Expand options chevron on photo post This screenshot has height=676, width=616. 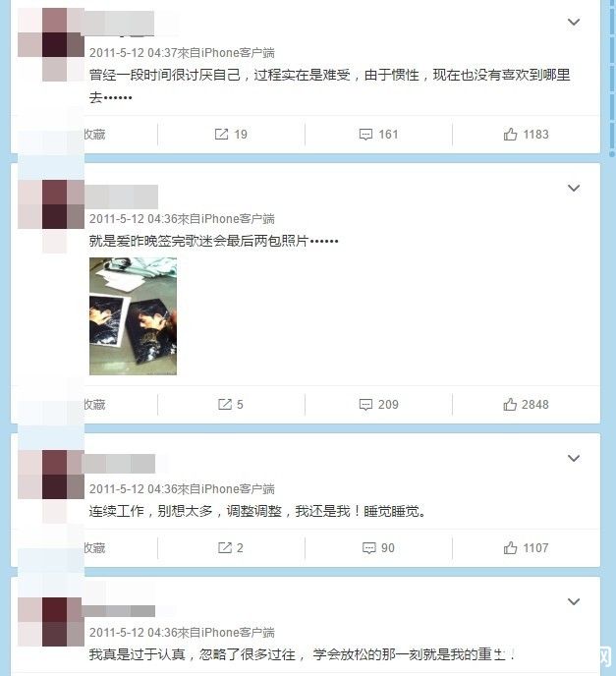point(574,188)
